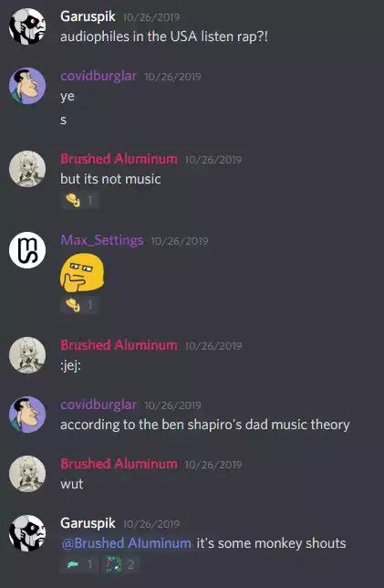Open the @Brushed Aluminum mention in Garuspik's message

tap(127, 543)
